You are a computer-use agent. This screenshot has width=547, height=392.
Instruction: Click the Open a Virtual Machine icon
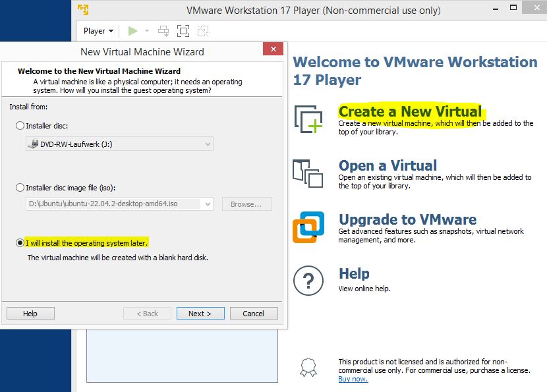tap(308, 173)
